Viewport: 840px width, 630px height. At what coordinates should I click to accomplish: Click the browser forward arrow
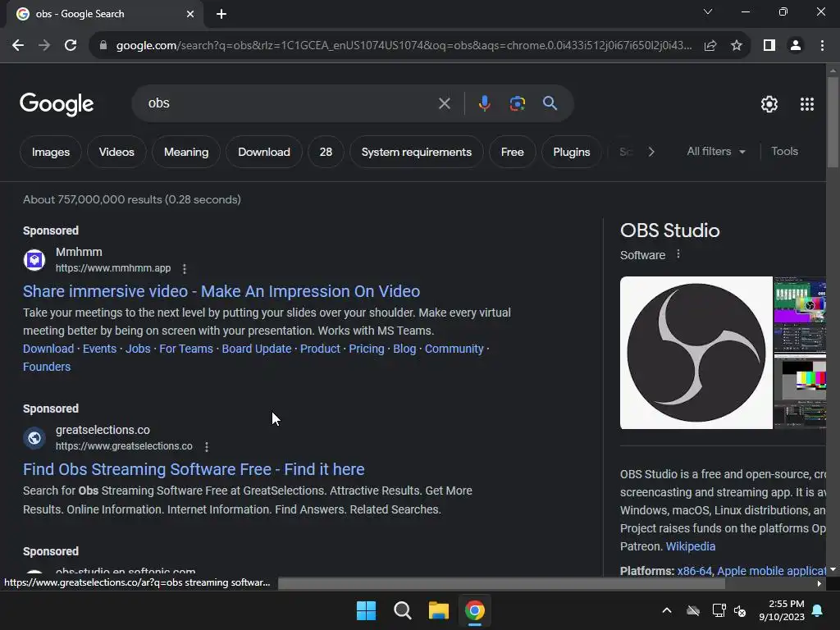click(44, 46)
